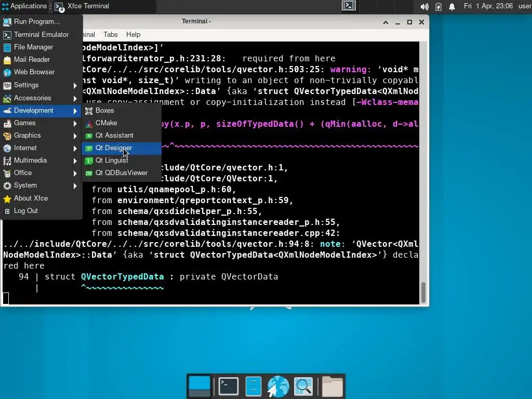Open notifications bell icon
The height and width of the screenshot is (399, 532).
[x=452, y=6]
